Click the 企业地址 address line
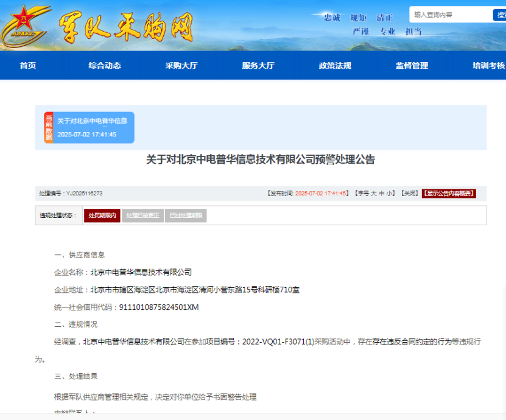The width and height of the screenshot is (506, 420). click(177, 290)
